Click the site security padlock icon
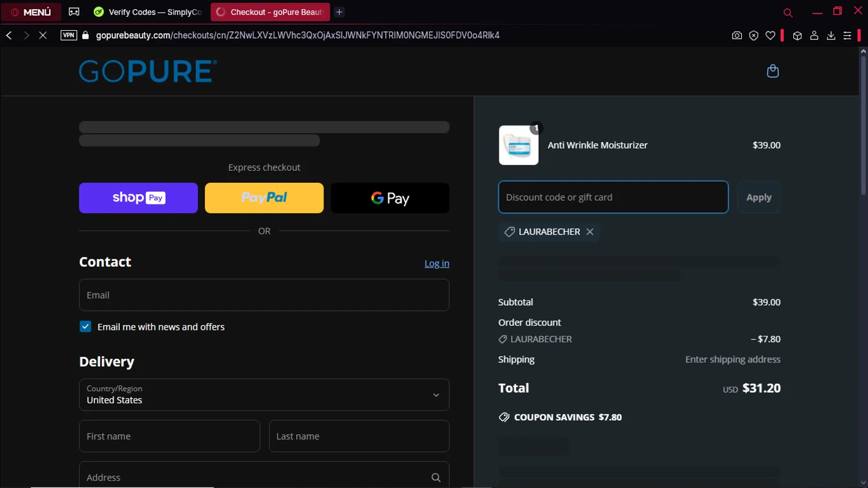This screenshot has height=488, width=868. [86, 35]
